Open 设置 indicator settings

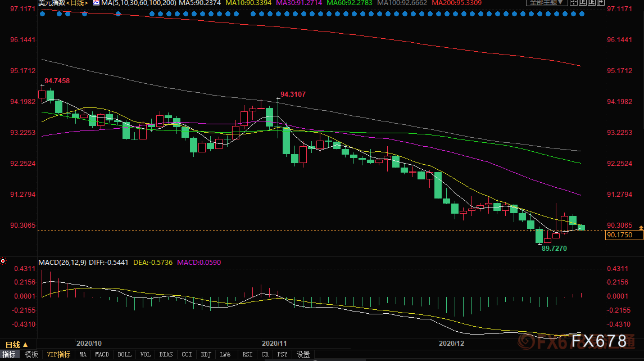(x=303, y=354)
